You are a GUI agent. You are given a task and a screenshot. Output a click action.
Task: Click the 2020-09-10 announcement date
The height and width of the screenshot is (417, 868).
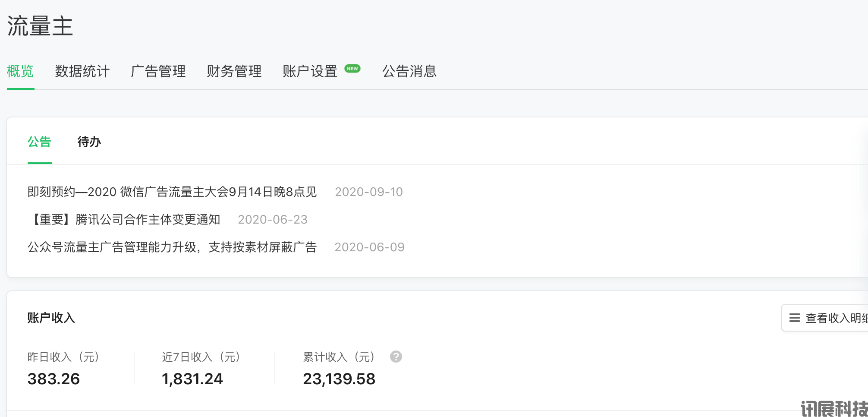369,192
